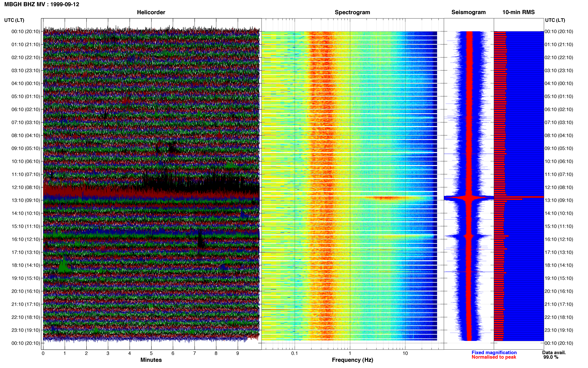Select the 'Spectrogram' panel heading

[352, 12]
